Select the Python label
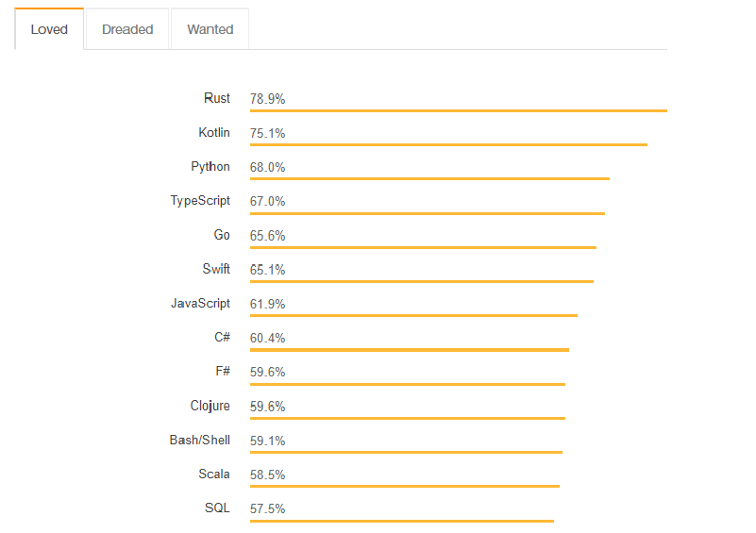756x533 pixels. click(x=210, y=167)
